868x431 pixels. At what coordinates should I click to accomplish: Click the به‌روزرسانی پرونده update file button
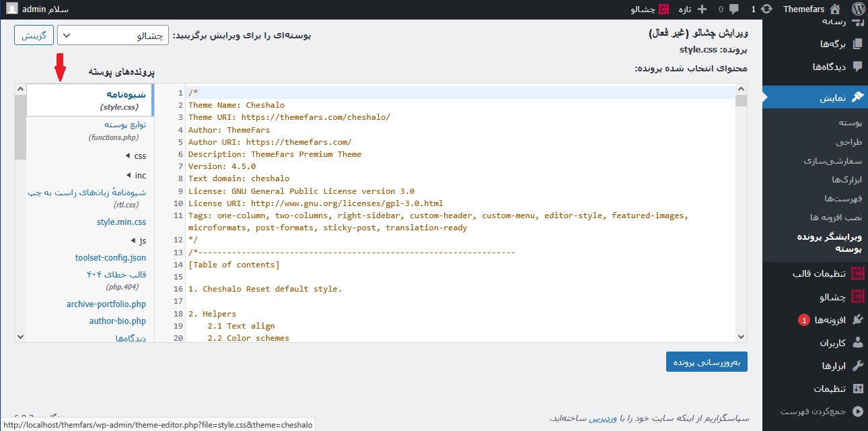click(707, 362)
